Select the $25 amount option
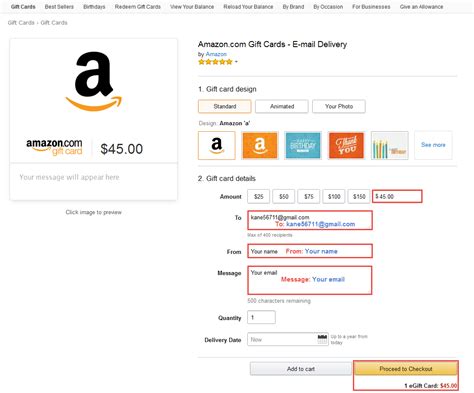474x393 pixels. (x=259, y=197)
